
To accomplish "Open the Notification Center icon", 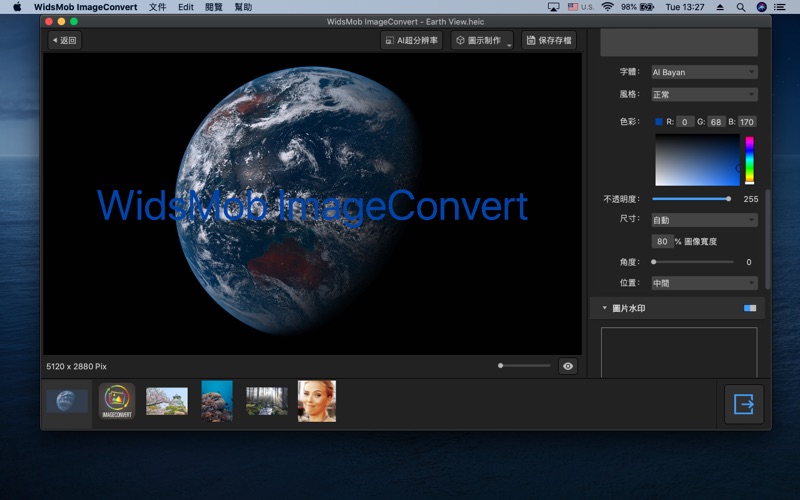I will 780,7.
